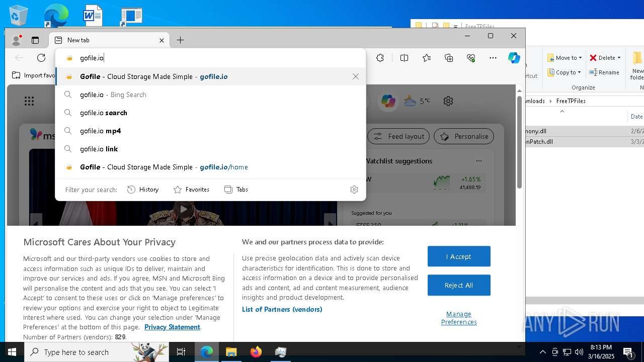Collapse sort indicator arrow in File Explorer

click(562, 111)
